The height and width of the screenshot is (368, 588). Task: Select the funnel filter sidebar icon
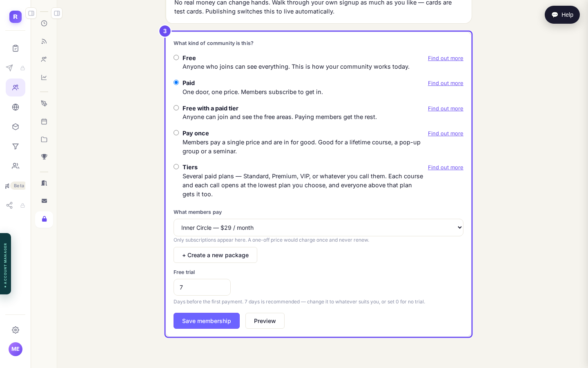pos(16,146)
